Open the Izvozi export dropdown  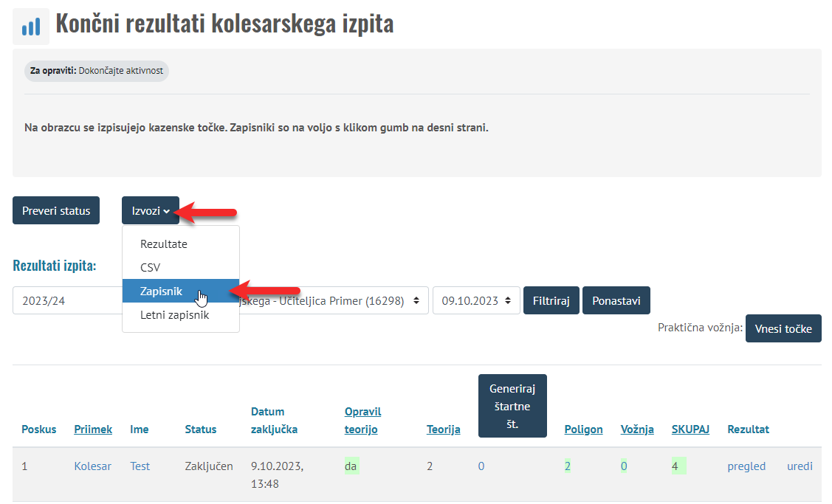click(x=150, y=210)
